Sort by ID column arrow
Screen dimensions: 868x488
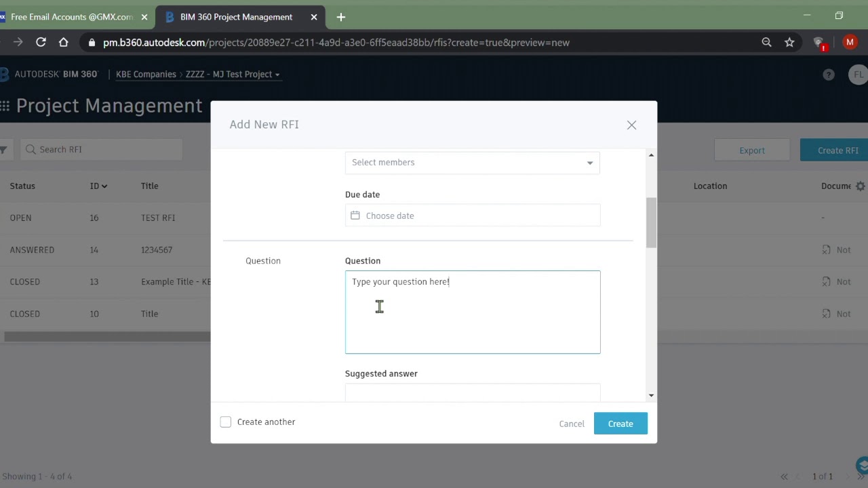(104, 186)
